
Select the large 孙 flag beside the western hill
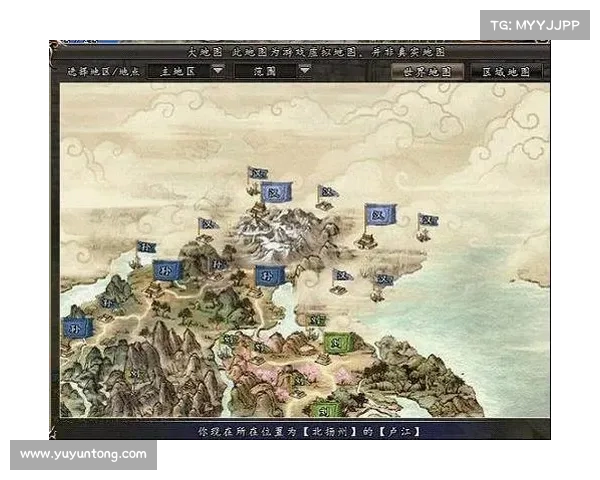click(167, 271)
